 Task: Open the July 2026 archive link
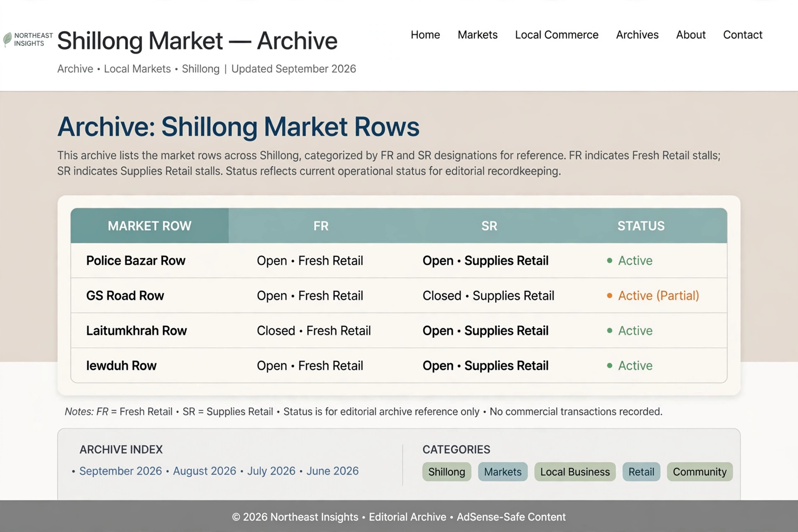click(271, 471)
